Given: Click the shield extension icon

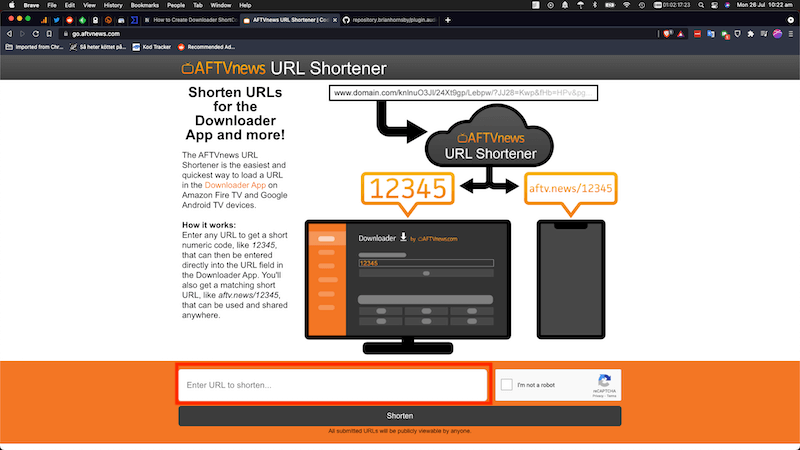Looking at the screenshot, I should tap(738, 34).
